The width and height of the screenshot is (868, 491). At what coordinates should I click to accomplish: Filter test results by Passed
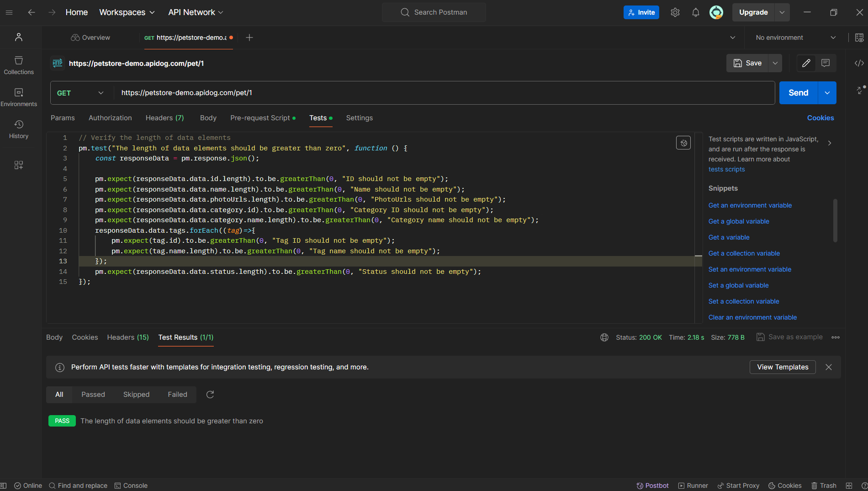coord(93,395)
